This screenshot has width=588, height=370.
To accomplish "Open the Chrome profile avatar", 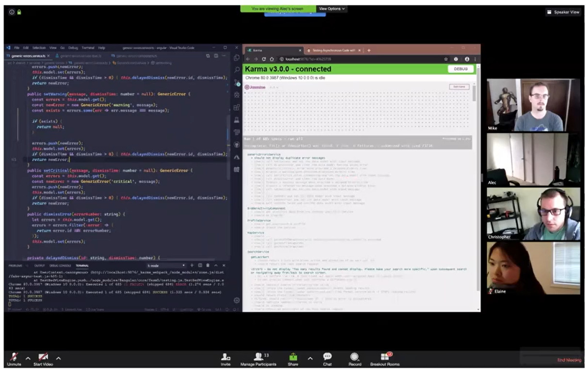I will 467,59.
